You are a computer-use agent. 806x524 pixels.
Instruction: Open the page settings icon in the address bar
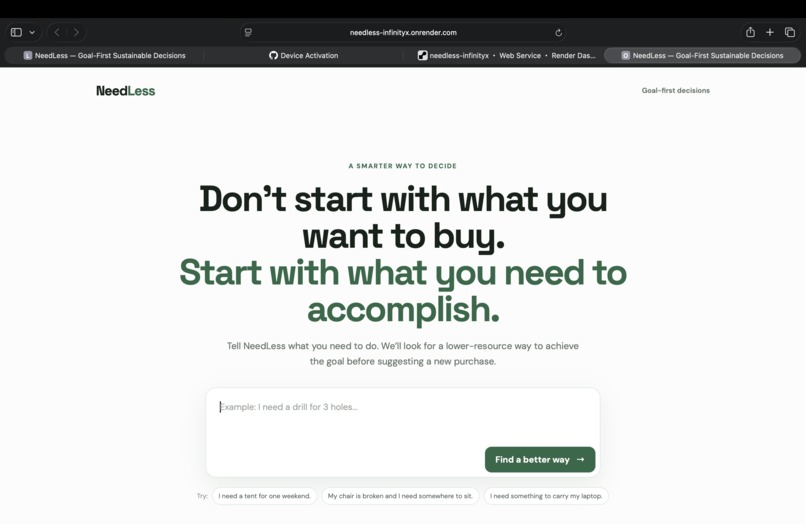coord(248,32)
